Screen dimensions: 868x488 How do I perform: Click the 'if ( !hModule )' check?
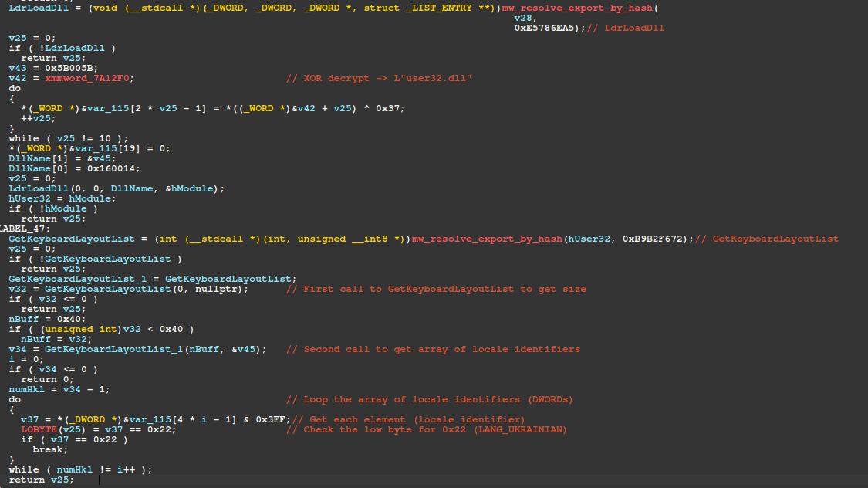(53, 208)
